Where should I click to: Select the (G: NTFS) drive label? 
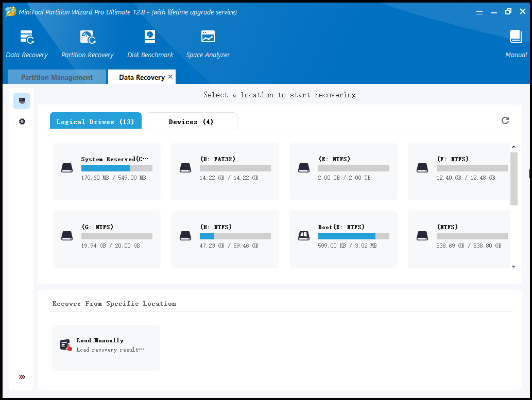[97, 227]
